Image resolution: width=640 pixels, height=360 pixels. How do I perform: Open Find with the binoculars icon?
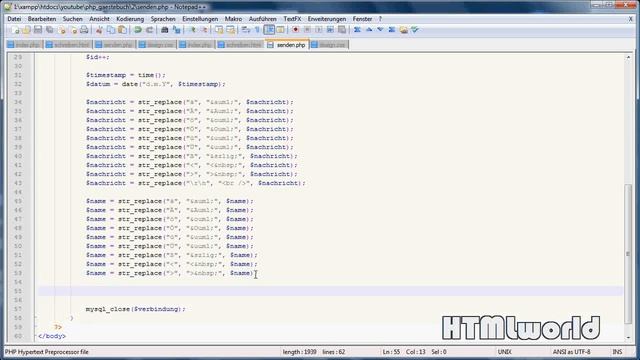[x=164, y=30]
